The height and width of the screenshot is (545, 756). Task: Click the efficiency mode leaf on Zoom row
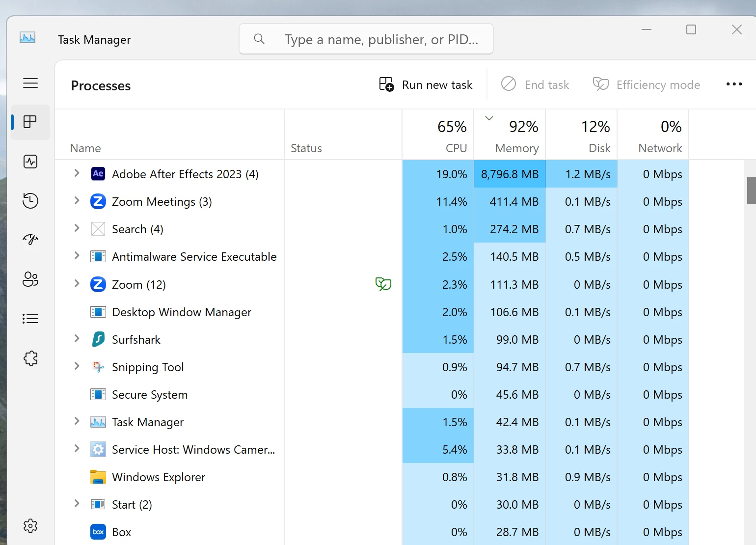383,284
